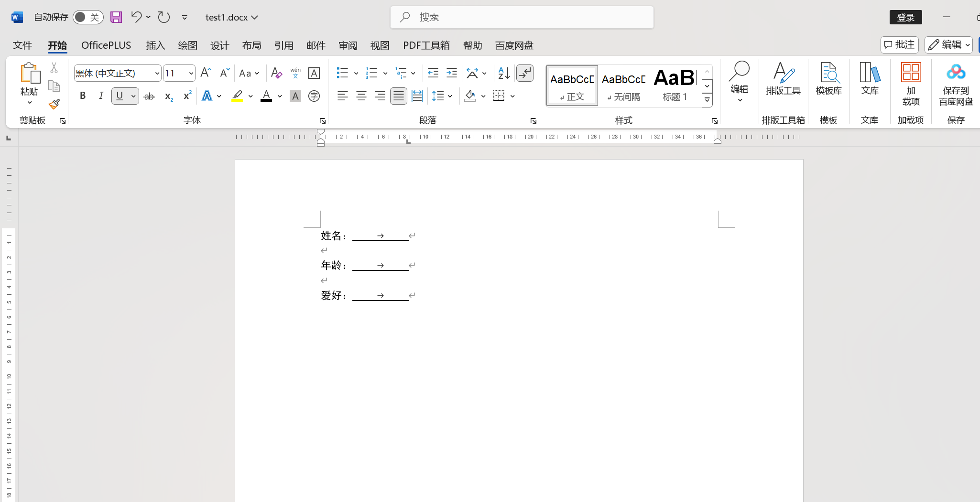Image resolution: width=980 pixels, height=502 pixels.
Task: Toggle Bold formatting
Action: [x=83, y=96]
